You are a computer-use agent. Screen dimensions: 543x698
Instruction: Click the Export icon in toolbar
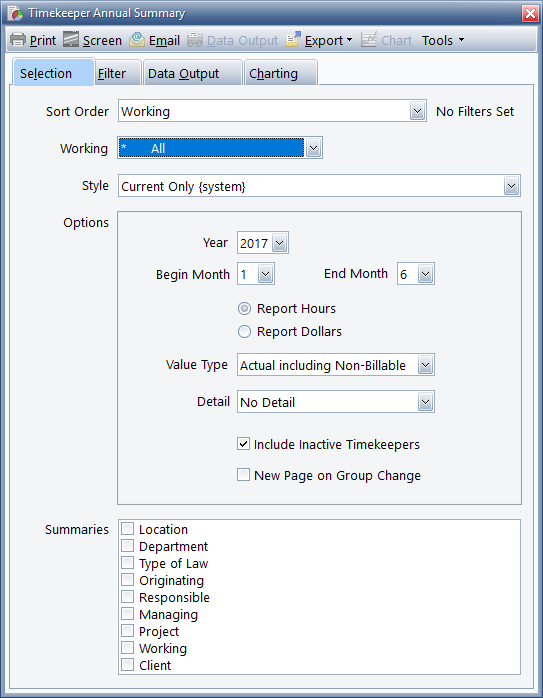[293, 40]
